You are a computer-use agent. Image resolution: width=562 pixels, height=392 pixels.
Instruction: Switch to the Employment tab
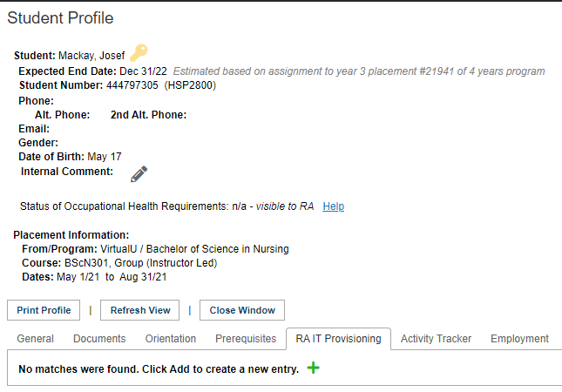coord(519,339)
